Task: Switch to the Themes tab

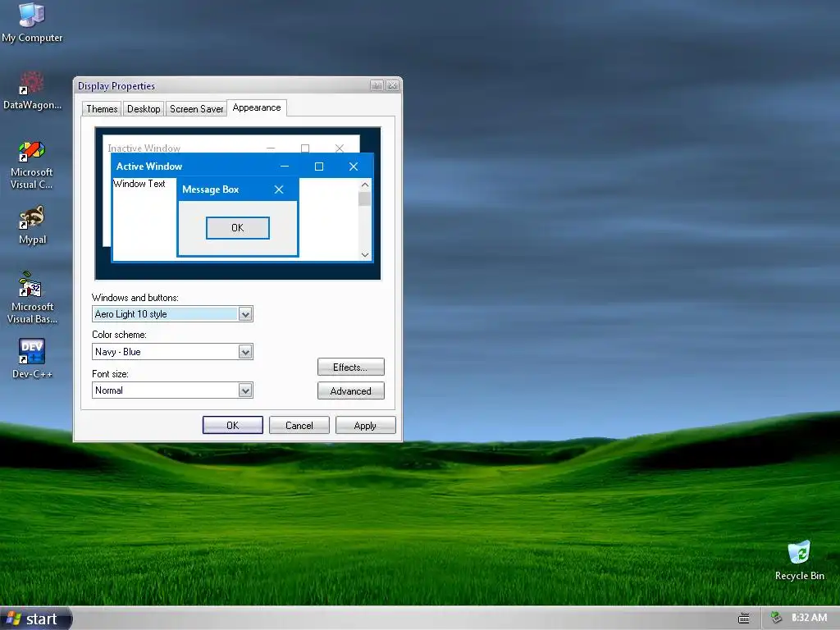Action: [x=102, y=109]
